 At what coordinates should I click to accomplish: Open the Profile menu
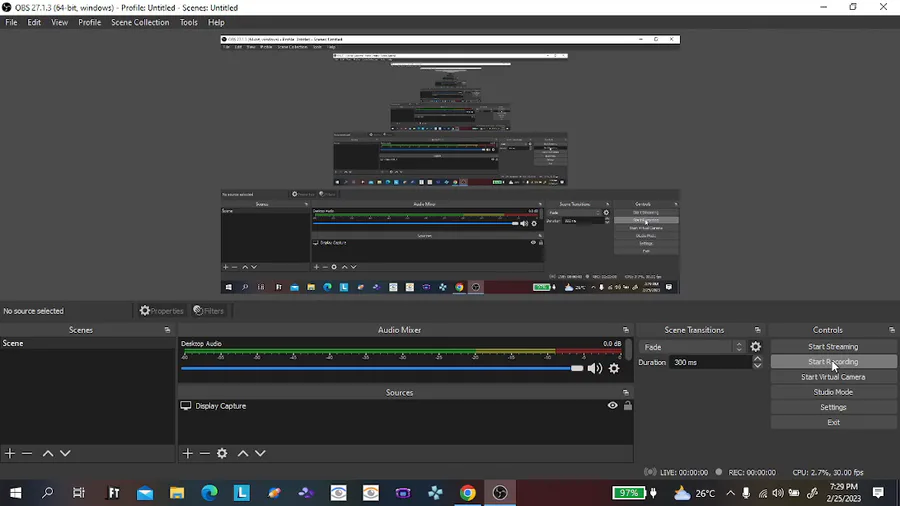point(90,22)
